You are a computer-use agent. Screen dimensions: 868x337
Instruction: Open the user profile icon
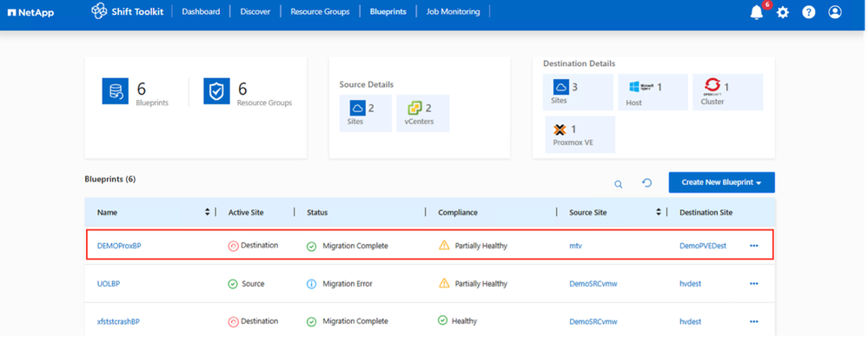click(835, 12)
